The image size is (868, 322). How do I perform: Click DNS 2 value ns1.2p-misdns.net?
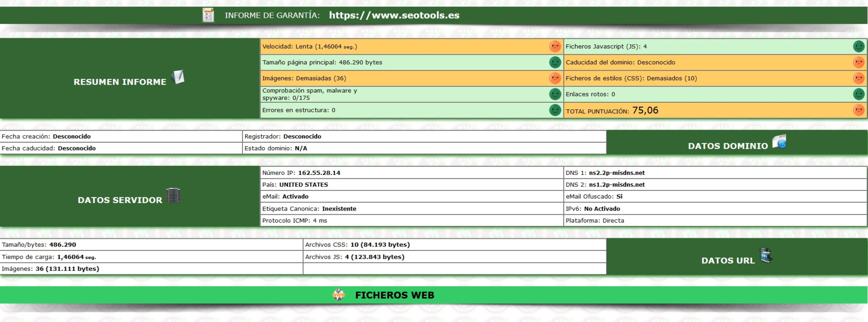[x=617, y=185]
